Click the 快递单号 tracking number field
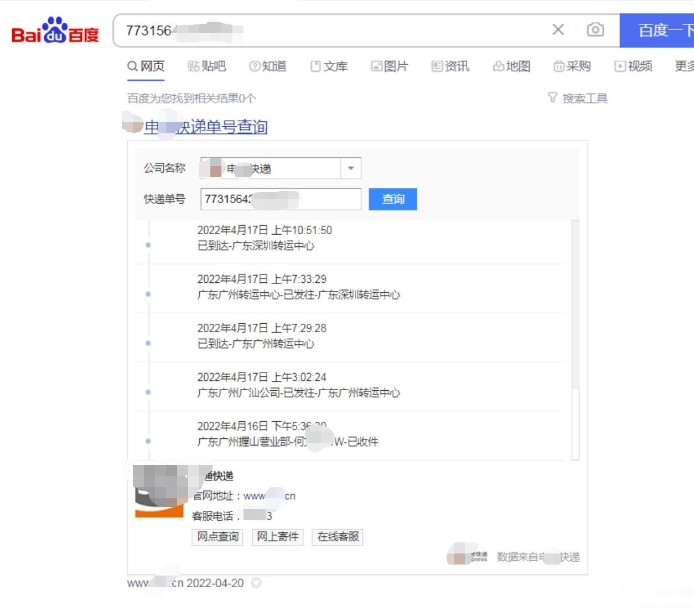The width and height of the screenshot is (694, 616). click(280, 199)
